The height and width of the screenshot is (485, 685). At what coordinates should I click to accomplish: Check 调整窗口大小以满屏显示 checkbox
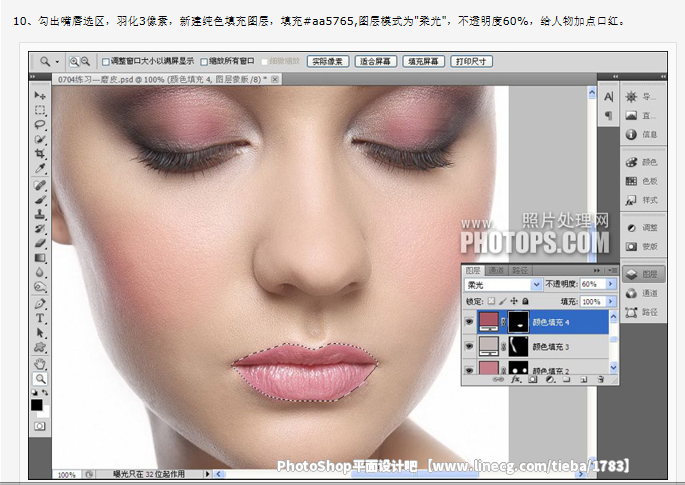point(105,62)
